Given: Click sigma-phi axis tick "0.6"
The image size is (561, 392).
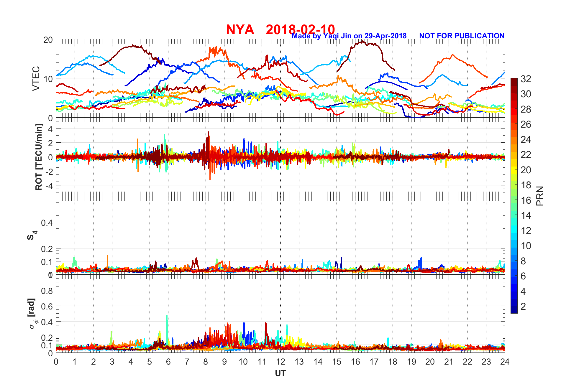Looking at the screenshot, I should pyautogui.click(x=47, y=307).
